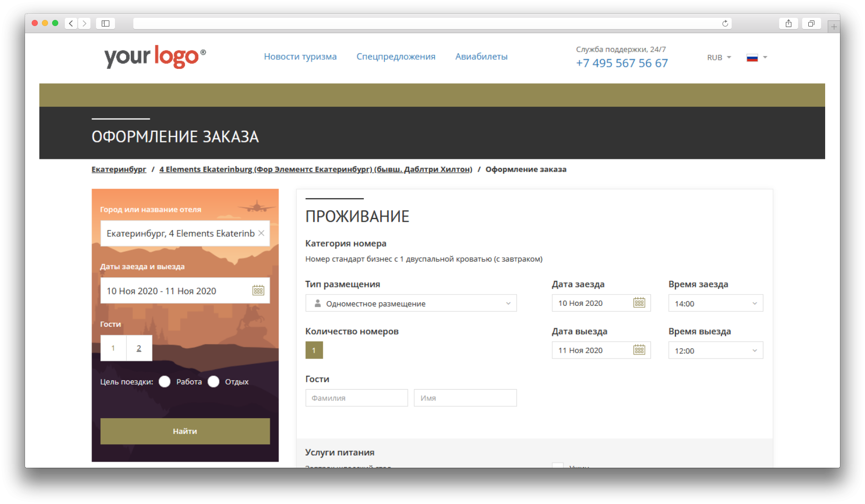
Task: Clear hotel search field with X icon
Action: (x=261, y=233)
